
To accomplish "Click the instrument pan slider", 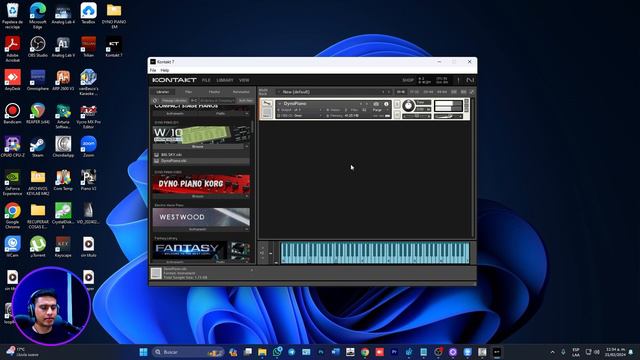I will point(417,116).
